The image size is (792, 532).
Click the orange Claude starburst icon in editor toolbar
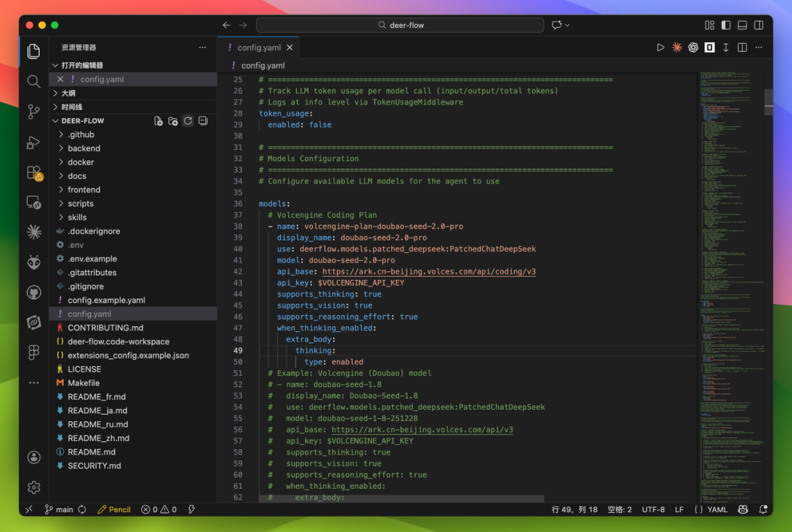click(x=677, y=48)
